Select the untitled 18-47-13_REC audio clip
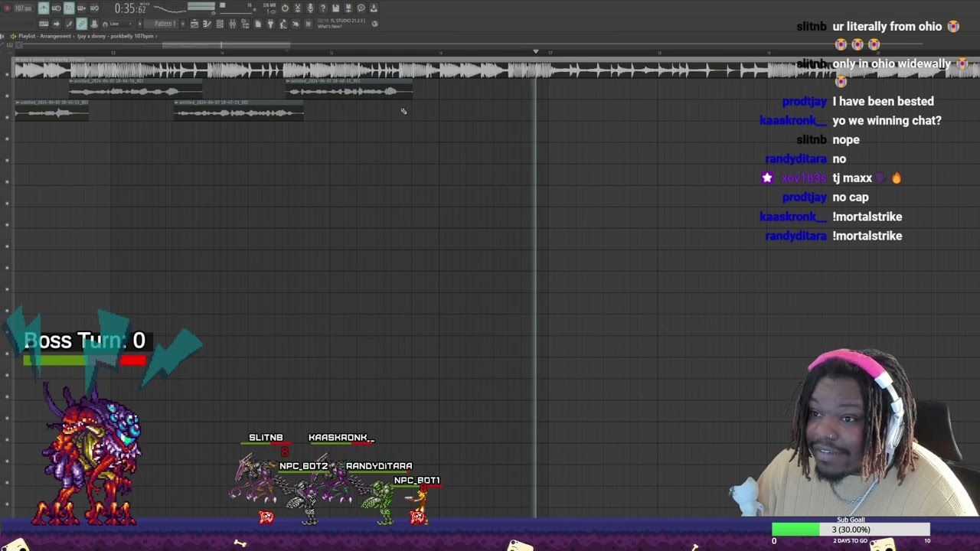The height and width of the screenshot is (551, 980). pos(239,110)
